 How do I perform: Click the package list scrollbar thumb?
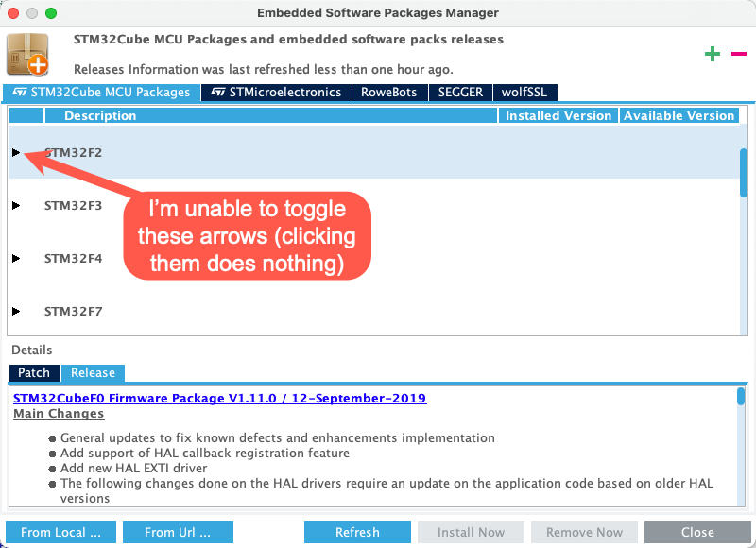[744, 173]
